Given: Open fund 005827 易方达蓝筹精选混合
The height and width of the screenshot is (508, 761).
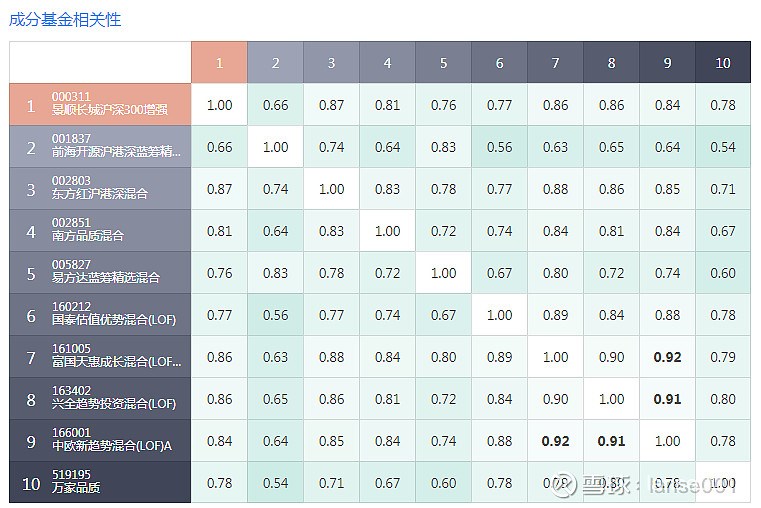Looking at the screenshot, I should tap(100, 273).
